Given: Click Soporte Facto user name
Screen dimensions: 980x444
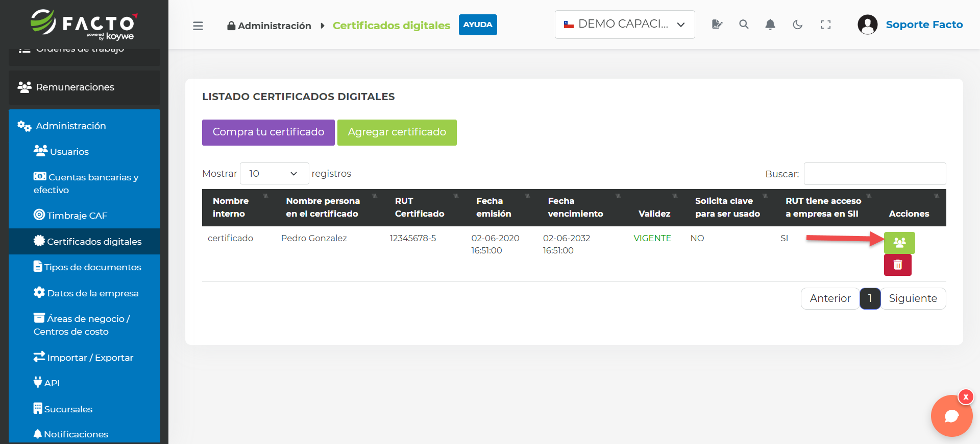Looking at the screenshot, I should click(924, 25).
